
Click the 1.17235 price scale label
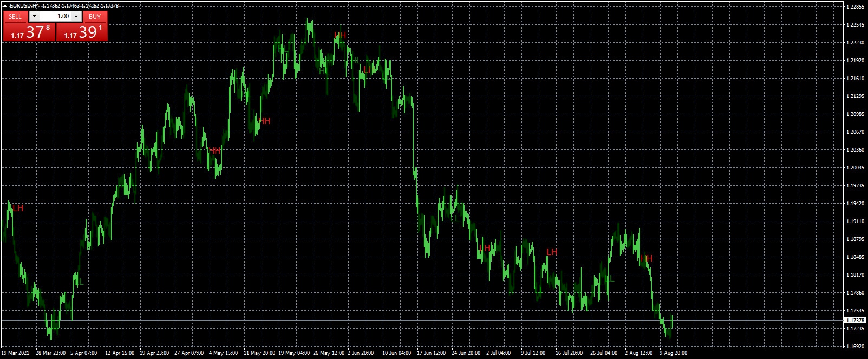(x=855, y=329)
